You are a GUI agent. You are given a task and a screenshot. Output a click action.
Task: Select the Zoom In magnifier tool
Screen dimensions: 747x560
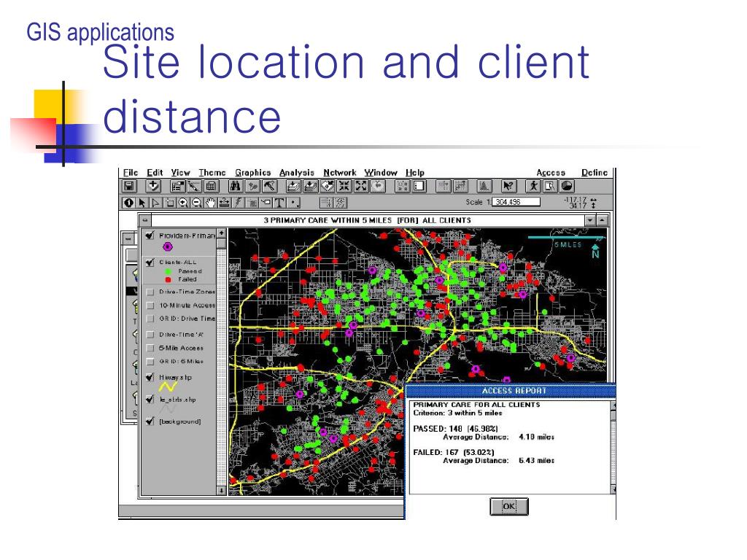click(183, 203)
